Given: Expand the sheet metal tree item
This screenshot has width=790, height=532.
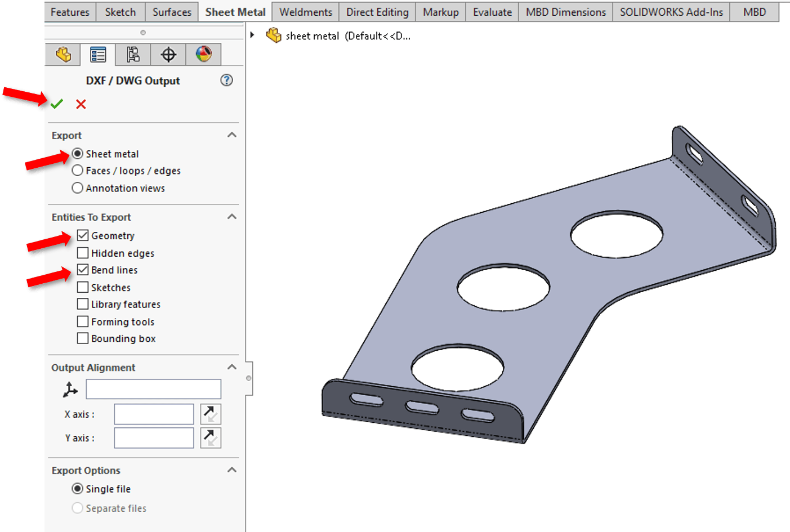Looking at the screenshot, I should click(252, 35).
